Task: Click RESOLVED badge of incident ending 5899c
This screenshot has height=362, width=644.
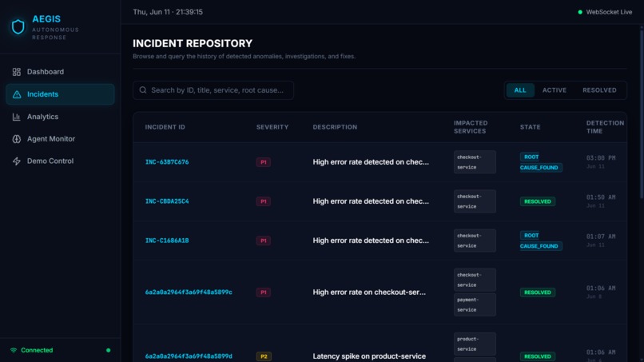Action: [x=537, y=292]
